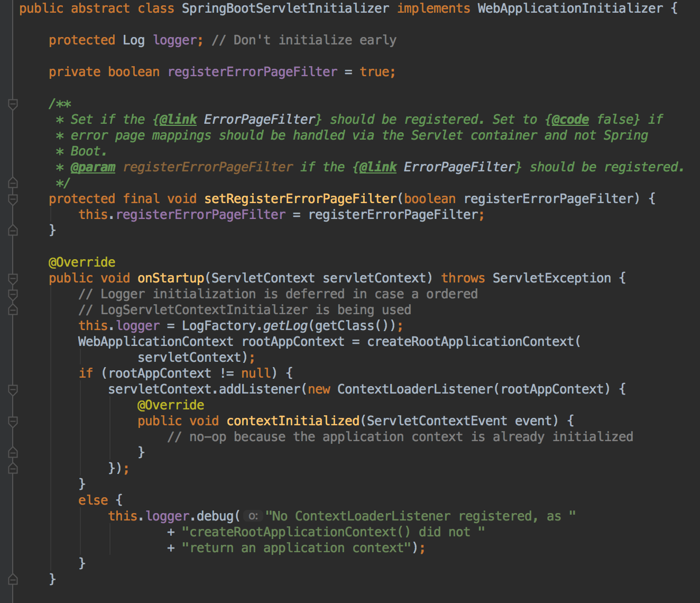Click the contextInitialized method name
Screen dimensions: 700x603
[x=293, y=421]
